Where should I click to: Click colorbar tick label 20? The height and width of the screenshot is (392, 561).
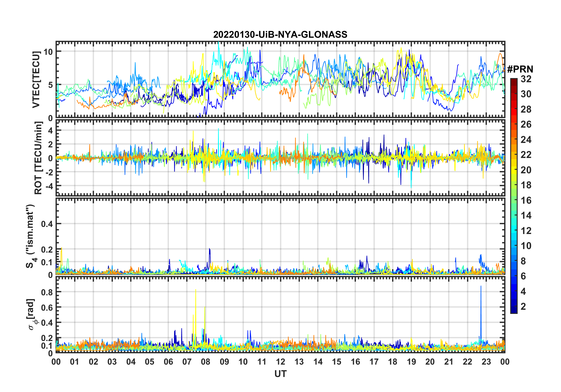coord(526,170)
